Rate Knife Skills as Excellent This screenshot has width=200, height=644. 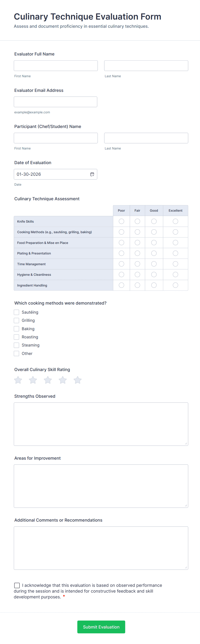click(x=175, y=221)
